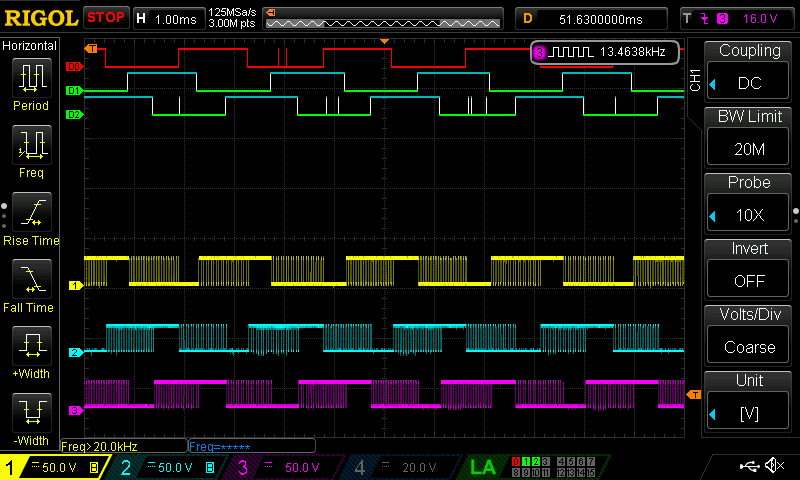
Task: Click the Horizontal menu title
Action: click(30, 46)
